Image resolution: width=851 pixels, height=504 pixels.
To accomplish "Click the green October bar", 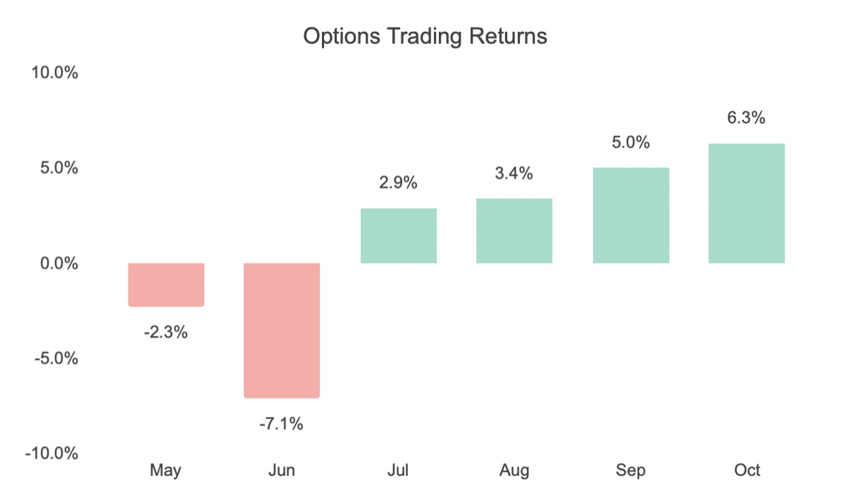I will [746, 203].
